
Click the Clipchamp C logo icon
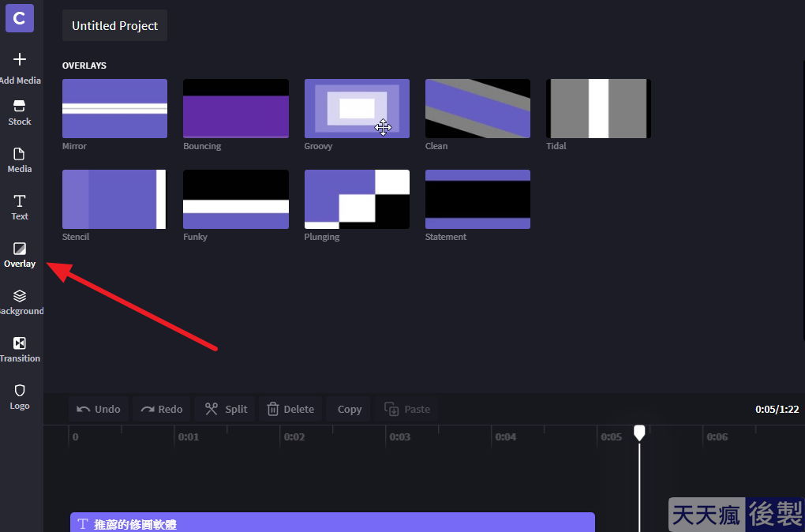20,18
